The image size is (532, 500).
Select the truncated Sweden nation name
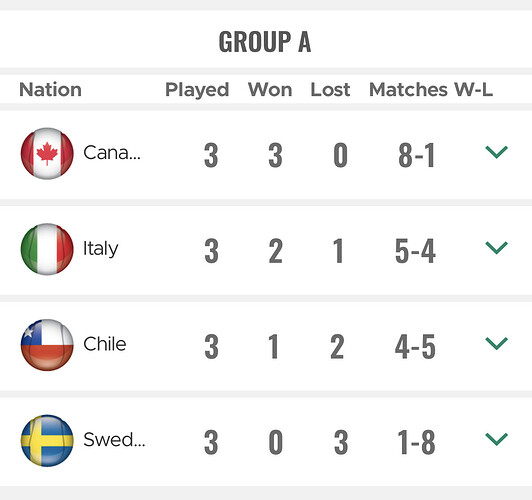(114, 440)
